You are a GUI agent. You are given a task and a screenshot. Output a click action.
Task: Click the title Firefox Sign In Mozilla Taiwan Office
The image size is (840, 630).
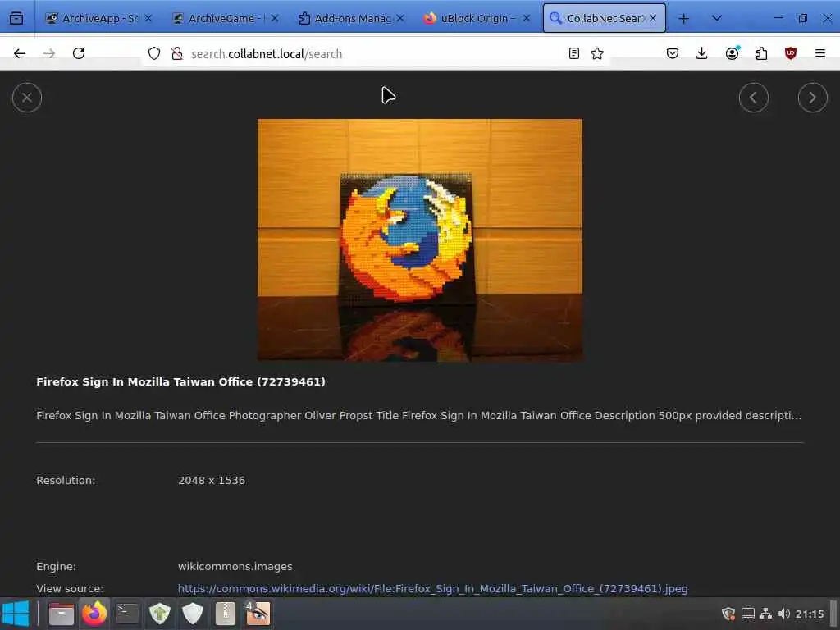click(x=180, y=382)
